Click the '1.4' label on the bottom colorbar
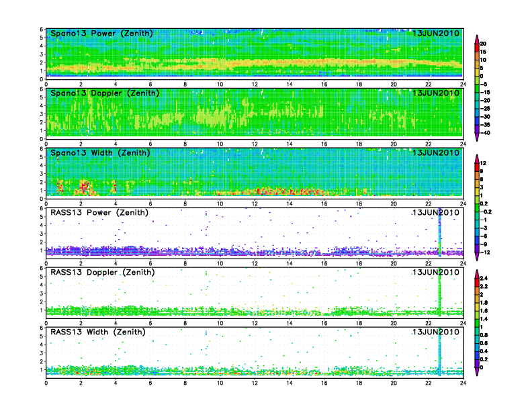This screenshot has height=411, width=532. (x=484, y=319)
